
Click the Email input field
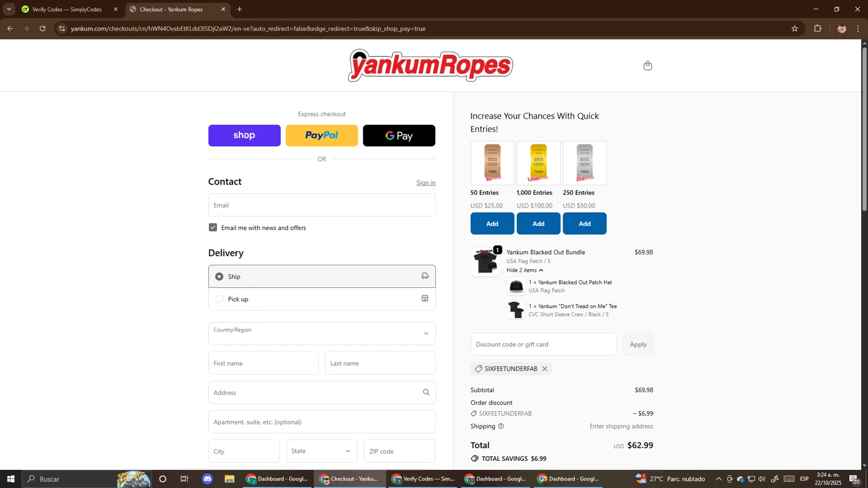click(x=322, y=205)
